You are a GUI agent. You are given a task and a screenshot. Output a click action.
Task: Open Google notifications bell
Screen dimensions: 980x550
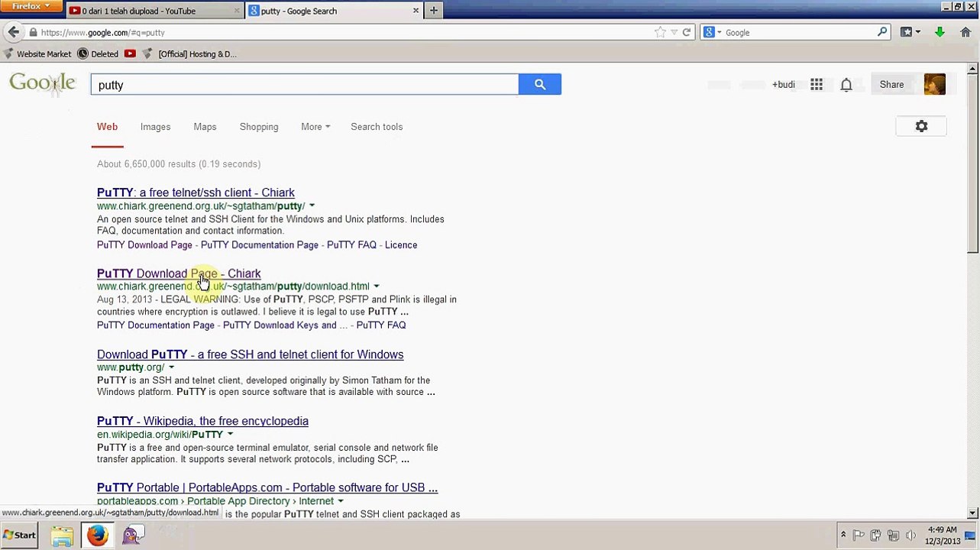[x=846, y=85]
